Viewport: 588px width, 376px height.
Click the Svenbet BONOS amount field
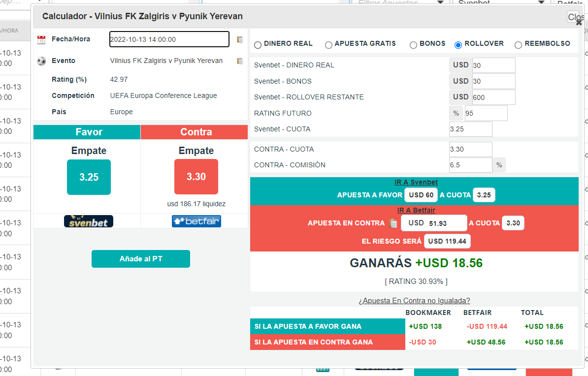coord(493,81)
